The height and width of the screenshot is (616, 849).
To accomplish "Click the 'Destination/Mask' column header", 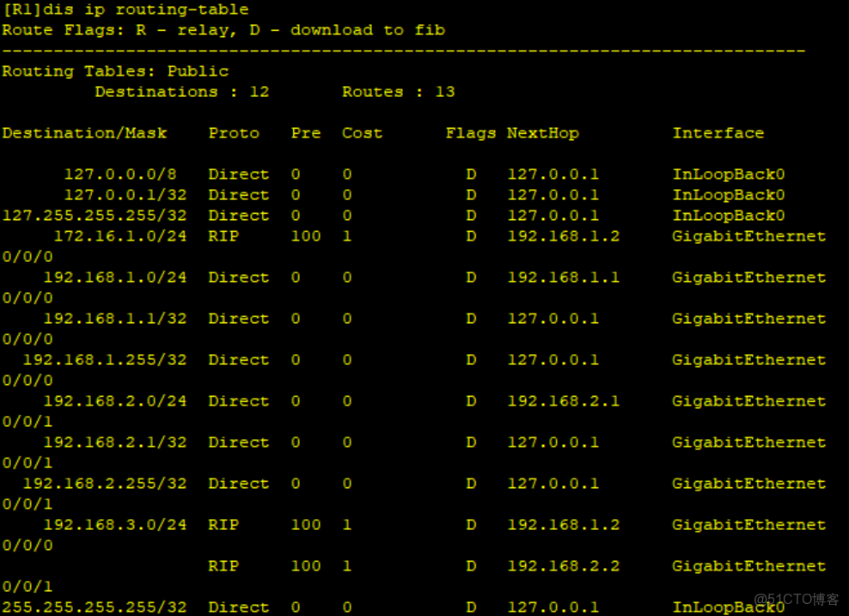I will click(84, 133).
